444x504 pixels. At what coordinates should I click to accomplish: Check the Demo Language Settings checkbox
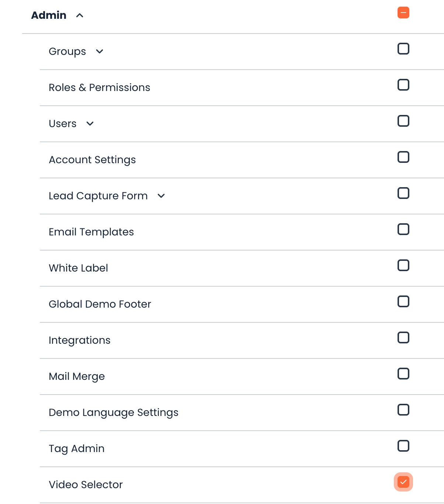403,410
